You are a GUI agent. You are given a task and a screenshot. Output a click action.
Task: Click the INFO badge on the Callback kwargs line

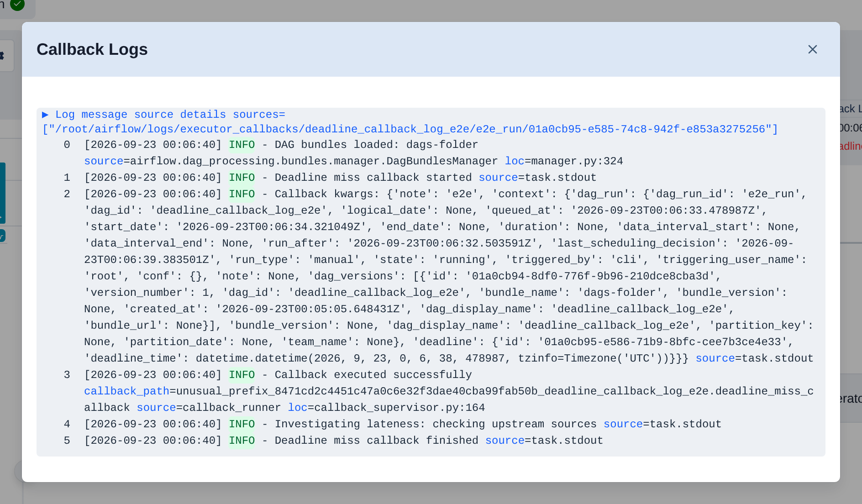pyautogui.click(x=242, y=194)
